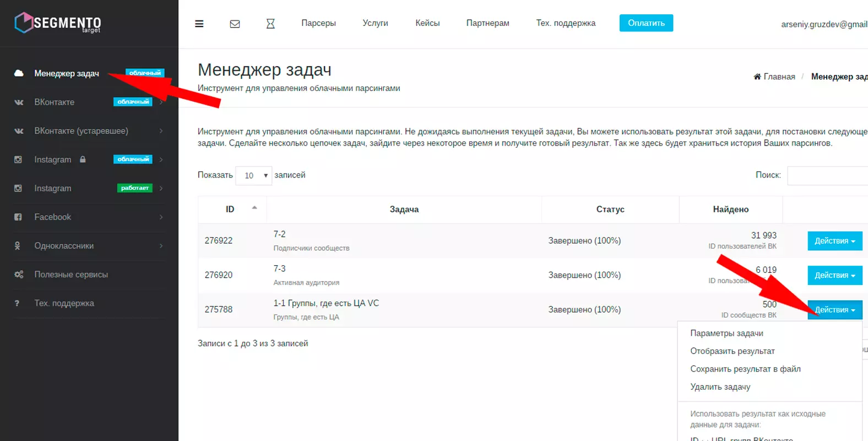The image size is (868, 441).
Task: Click the Одноклассники label in the sidebar
Action: [x=64, y=246]
